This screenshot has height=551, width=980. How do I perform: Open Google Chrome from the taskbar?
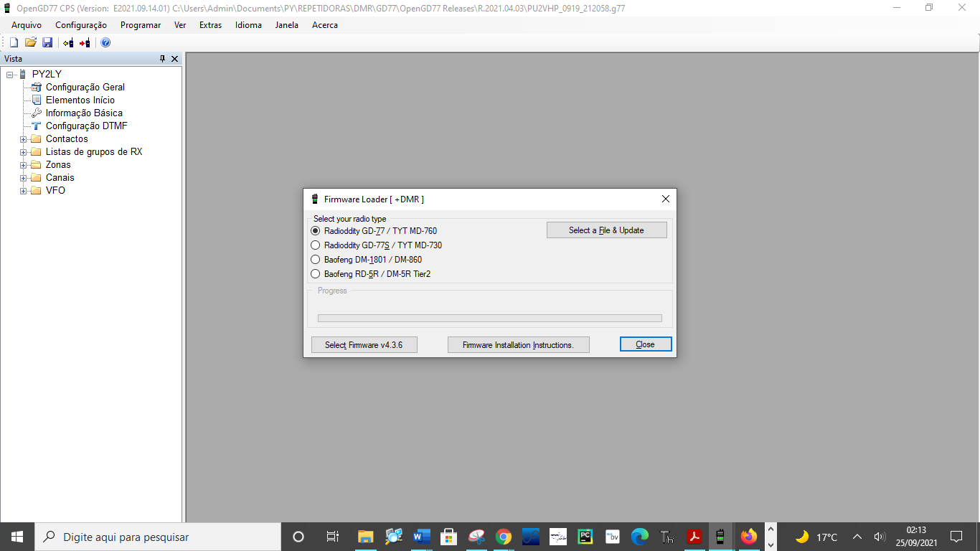pyautogui.click(x=504, y=537)
